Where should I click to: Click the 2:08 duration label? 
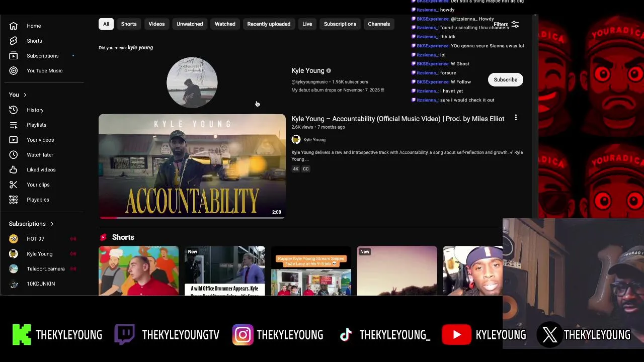tap(277, 212)
